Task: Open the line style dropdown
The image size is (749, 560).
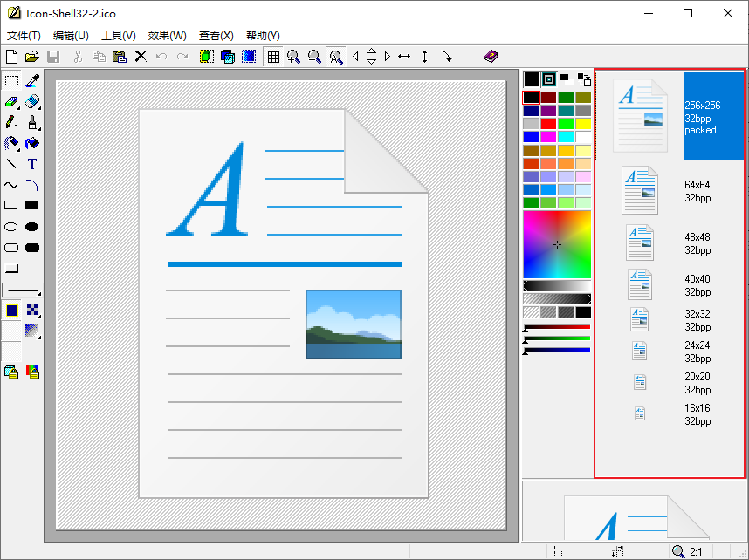Action: point(22,290)
